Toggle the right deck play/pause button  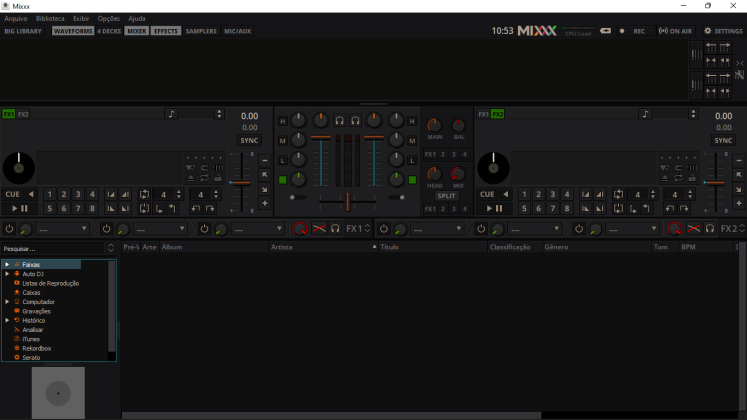click(x=494, y=208)
